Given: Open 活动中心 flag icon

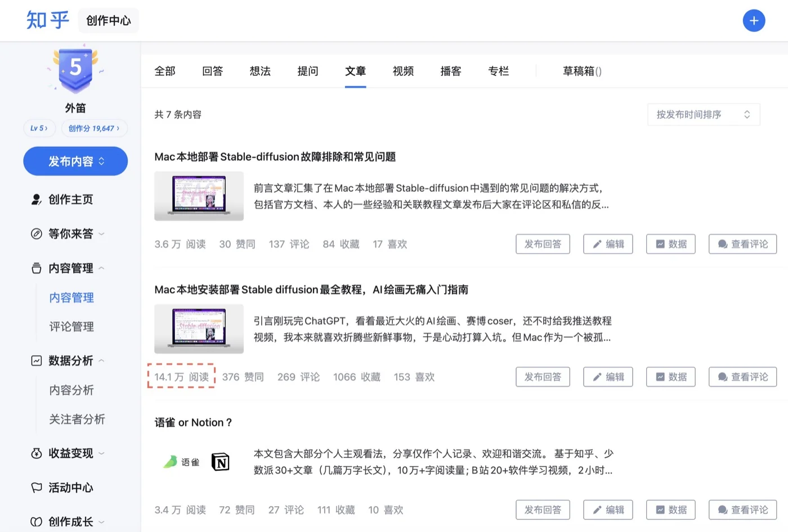Looking at the screenshot, I should 37,488.
